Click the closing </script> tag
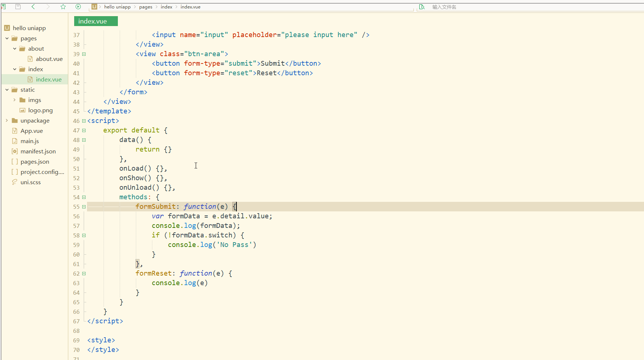This screenshot has width=644, height=360. click(x=105, y=321)
